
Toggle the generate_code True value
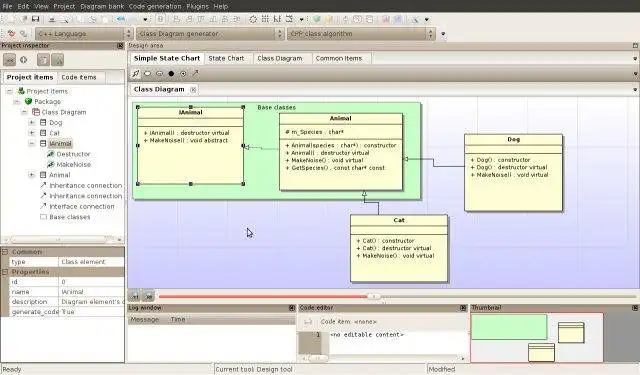point(92,312)
